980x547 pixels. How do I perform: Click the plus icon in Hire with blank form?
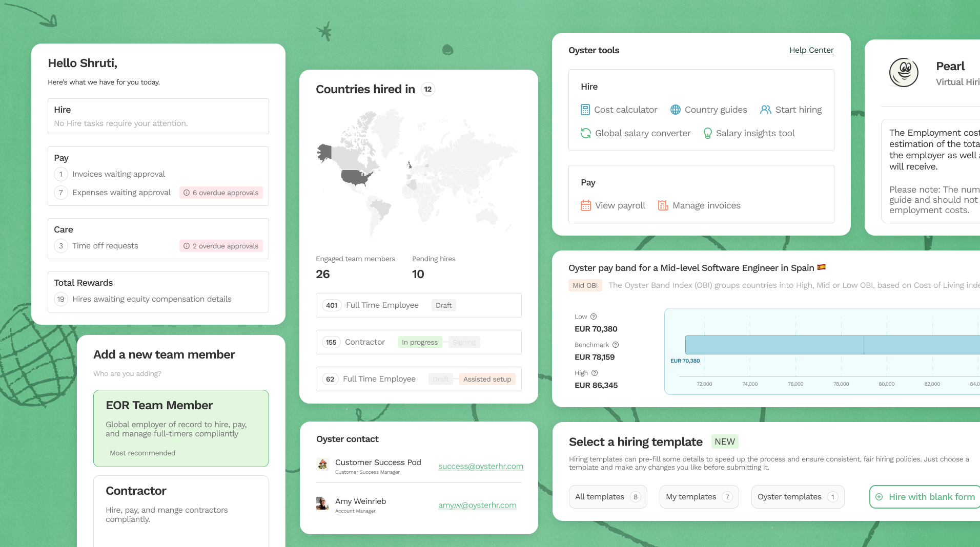(x=879, y=497)
